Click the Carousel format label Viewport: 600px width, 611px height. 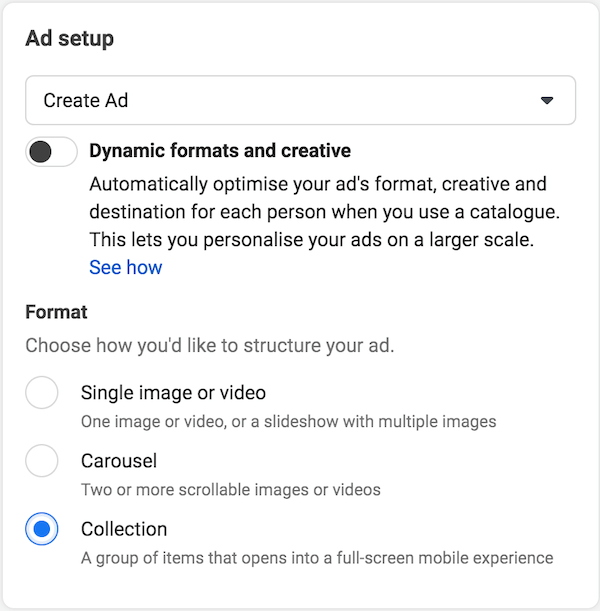(119, 461)
